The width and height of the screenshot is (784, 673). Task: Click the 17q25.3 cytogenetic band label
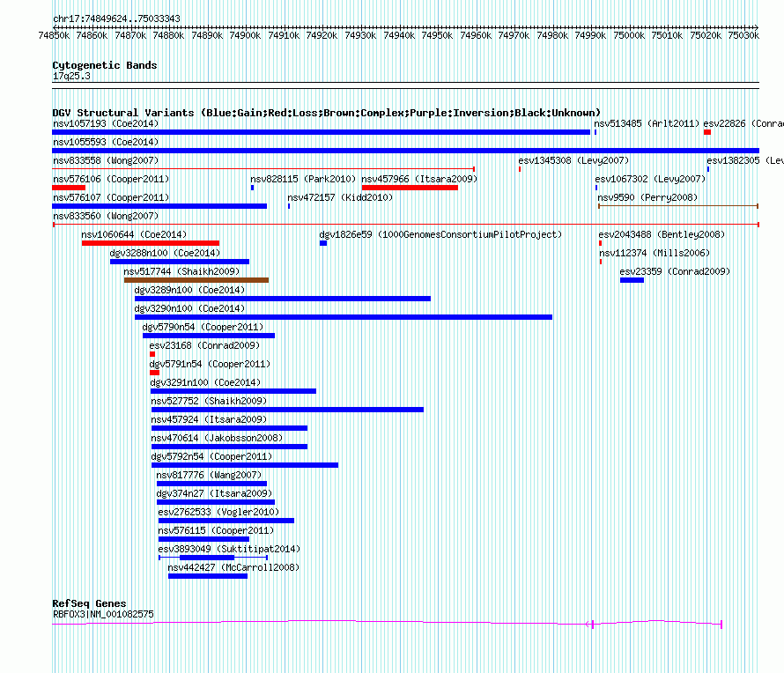[x=71, y=76]
